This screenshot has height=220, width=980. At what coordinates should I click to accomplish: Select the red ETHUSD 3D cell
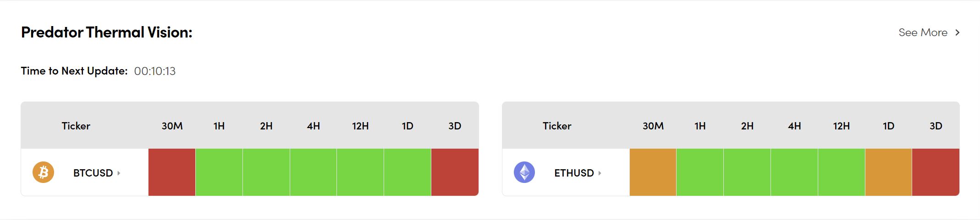click(936, 172)
